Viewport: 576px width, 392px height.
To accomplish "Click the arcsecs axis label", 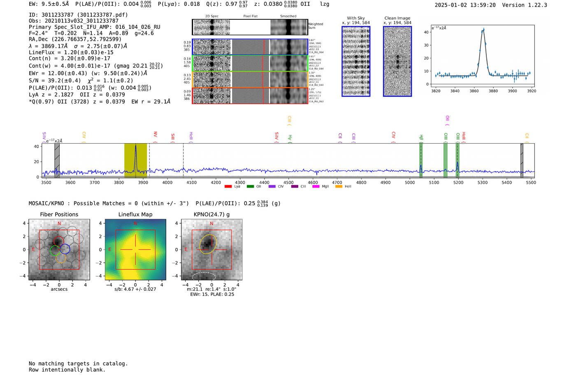I will 59,289.
